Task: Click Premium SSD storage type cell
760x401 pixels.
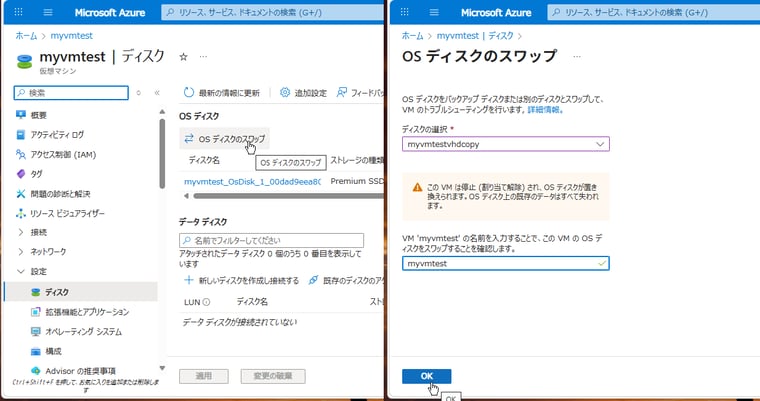Action: click(357, 181)
